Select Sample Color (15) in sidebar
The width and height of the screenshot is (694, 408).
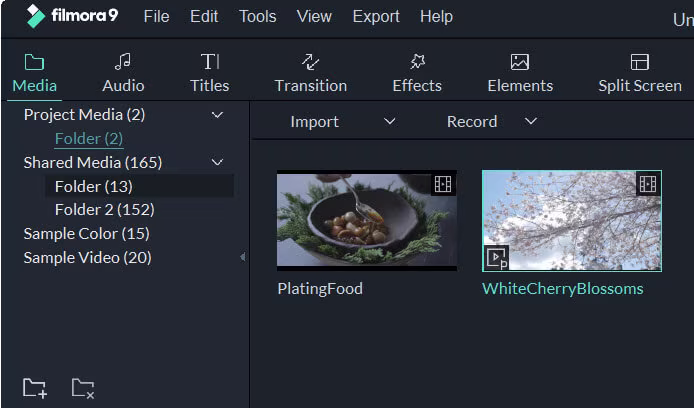click(x=86, y=234)
